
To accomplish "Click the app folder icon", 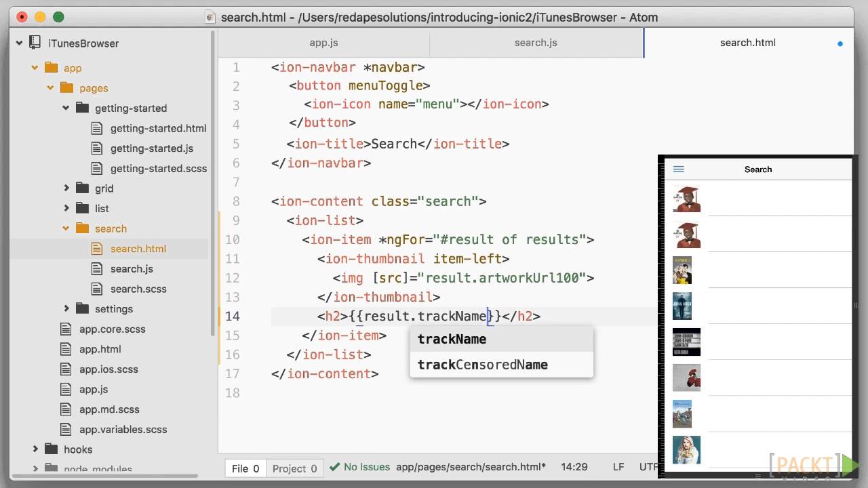I will pos(52,68).
